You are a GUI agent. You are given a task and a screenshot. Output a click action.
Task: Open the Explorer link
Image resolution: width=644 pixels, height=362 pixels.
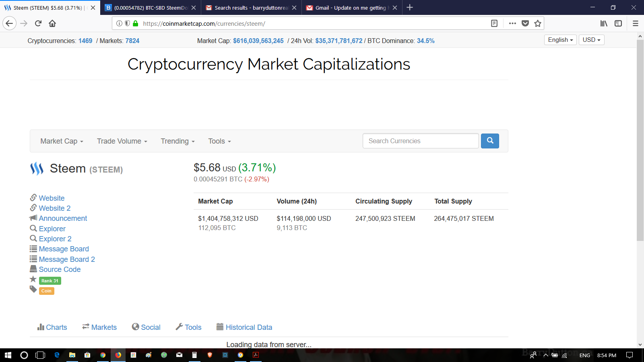click(52, 228)
